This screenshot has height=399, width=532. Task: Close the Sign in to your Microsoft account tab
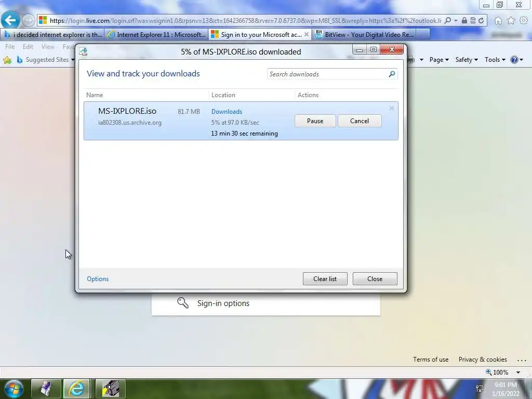click(x=307, y=34)
